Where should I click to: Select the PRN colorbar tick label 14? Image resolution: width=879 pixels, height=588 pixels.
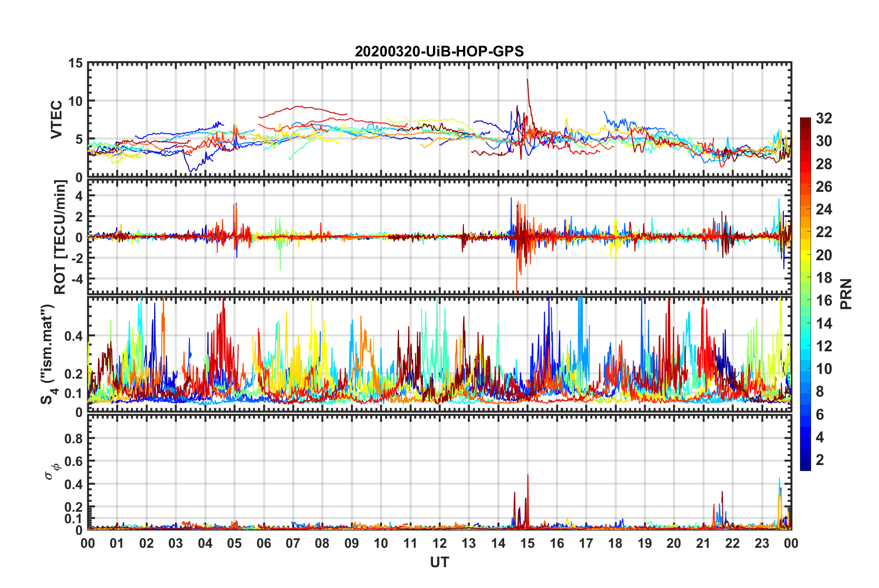[x=824, y=323]
